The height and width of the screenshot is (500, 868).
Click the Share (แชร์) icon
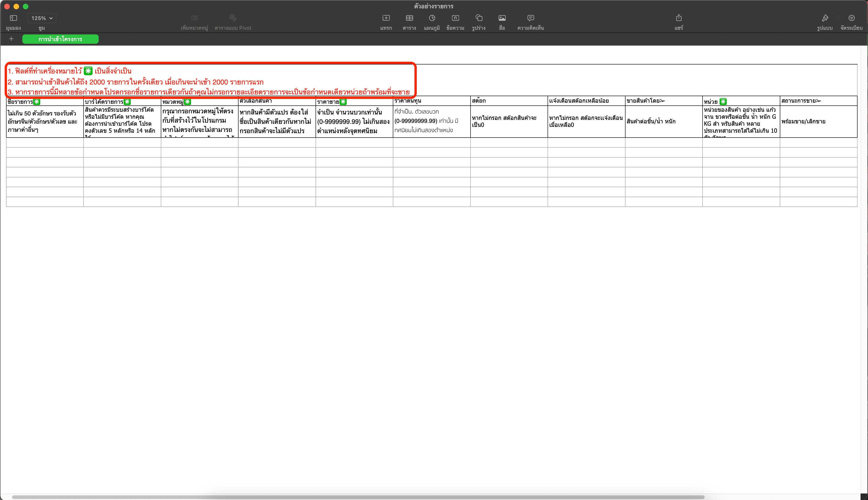pos(679,18)
